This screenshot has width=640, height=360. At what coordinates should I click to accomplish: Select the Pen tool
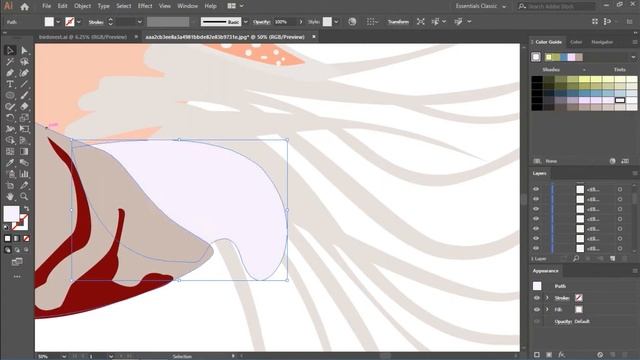click(x=10, y=73)
